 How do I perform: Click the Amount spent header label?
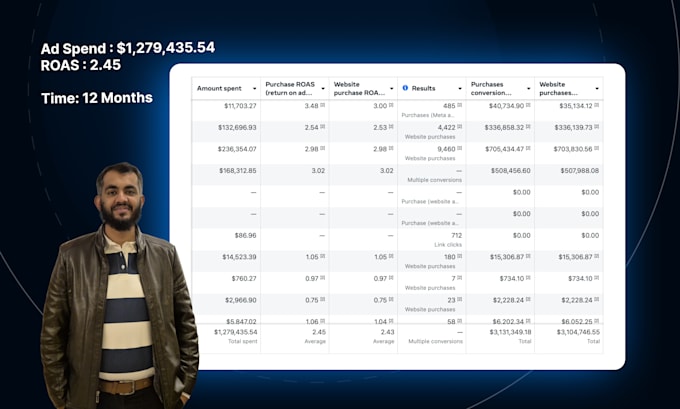(219, 88)
